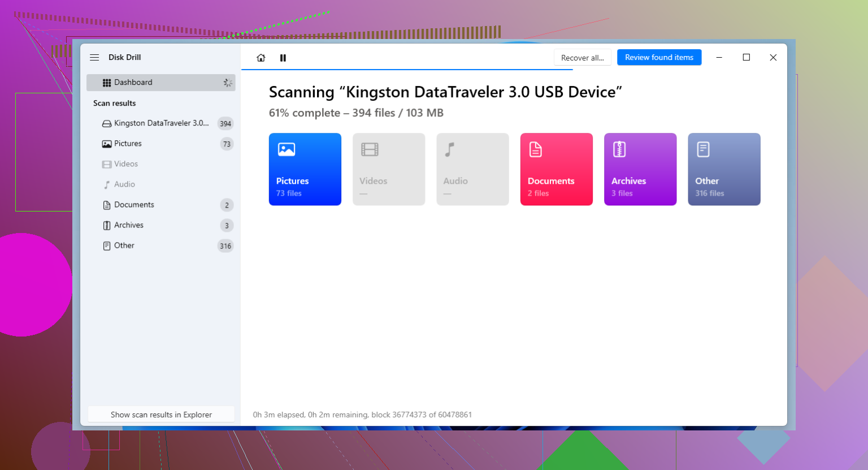Open the Disk Drill hamburger menu
Screen dimensions: 868x470
click(x=94, y=58)
